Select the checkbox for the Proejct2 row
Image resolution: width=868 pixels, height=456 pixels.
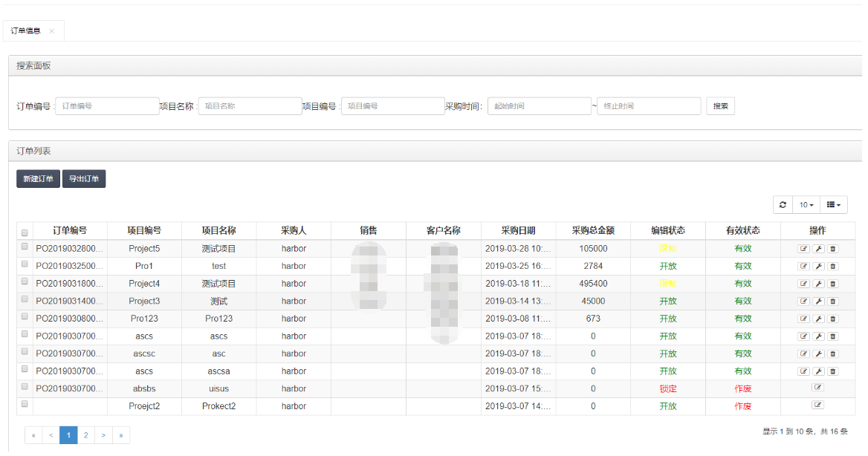(x=25, y=404)
